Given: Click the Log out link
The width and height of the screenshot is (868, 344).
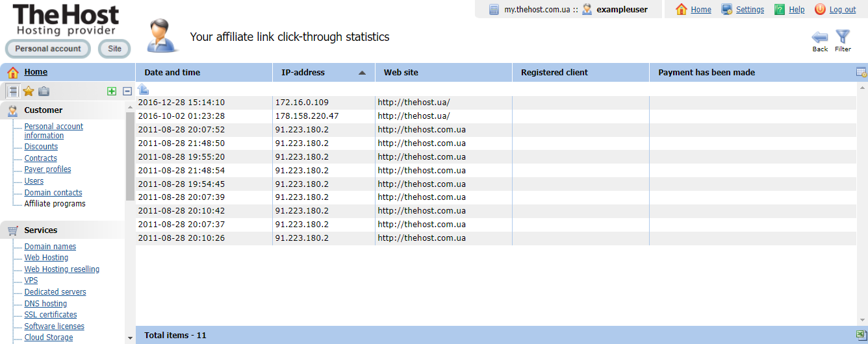Looking at the screenshot, I should (x=843, y=10).
